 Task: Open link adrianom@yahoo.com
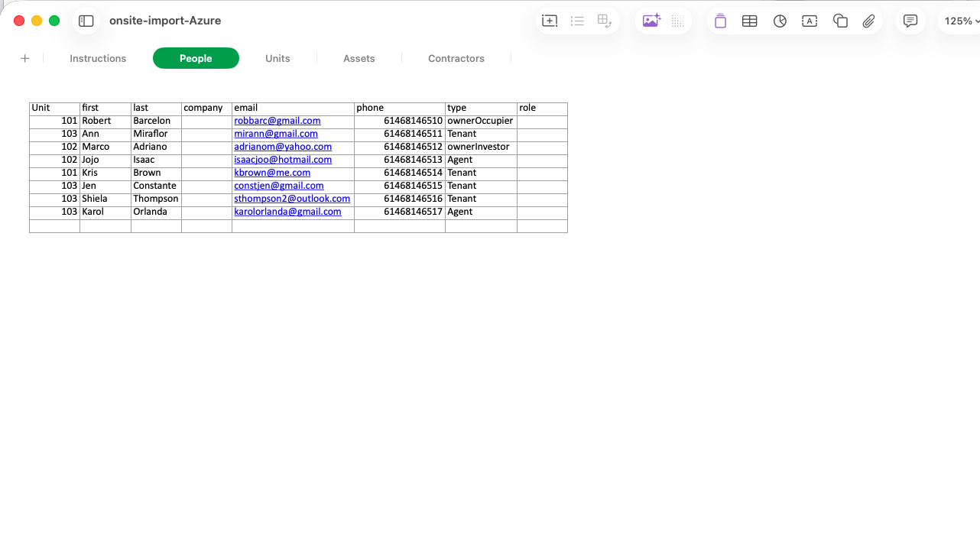click(x=283, y=147)
